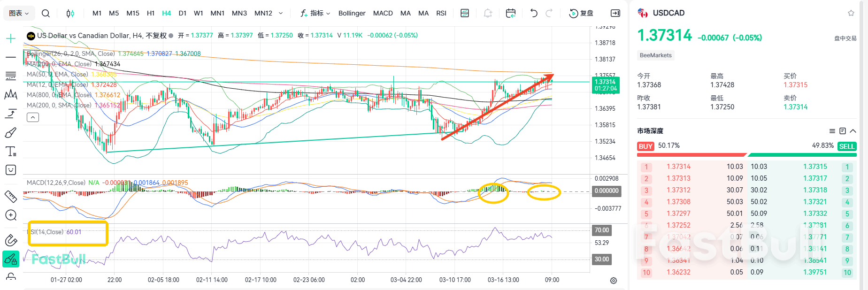This screenshot has height=290, width=868.
Task: Click the green SELL button
Action: click(846, 146)
